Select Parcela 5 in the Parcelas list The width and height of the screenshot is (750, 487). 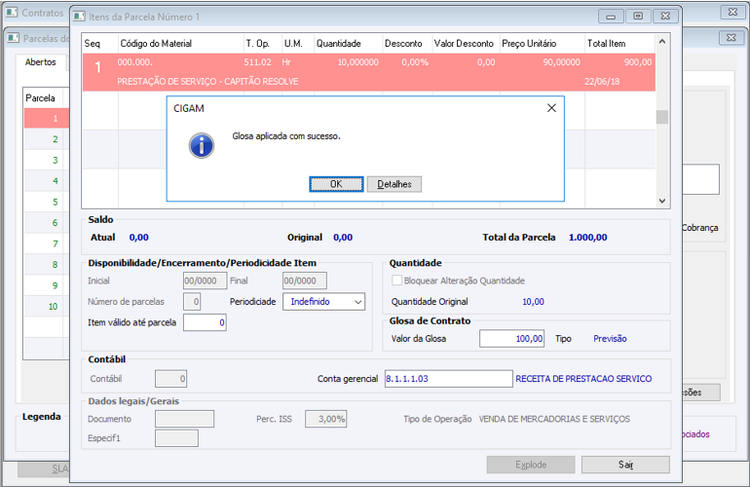pyautogui.click(x=47, y=202)
